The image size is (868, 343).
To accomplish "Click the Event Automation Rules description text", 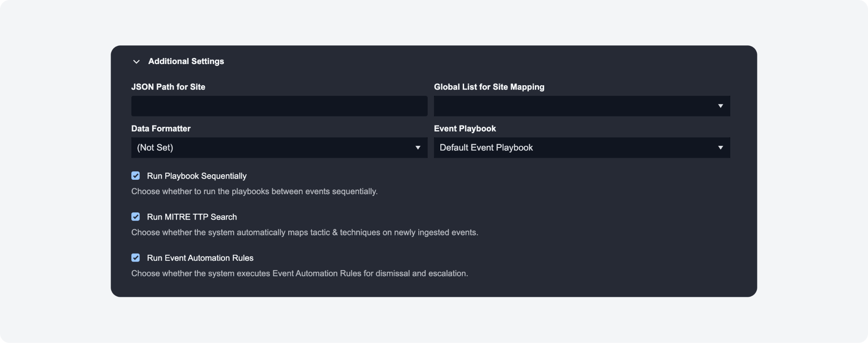I will pos(300,273).
